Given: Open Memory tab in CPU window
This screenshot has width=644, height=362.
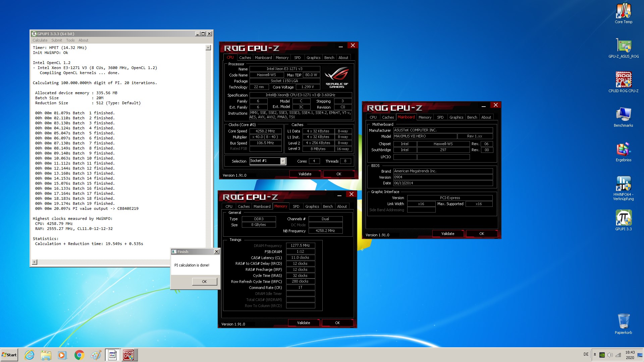Looking at the screenshot, I should [x=282, y=58].
